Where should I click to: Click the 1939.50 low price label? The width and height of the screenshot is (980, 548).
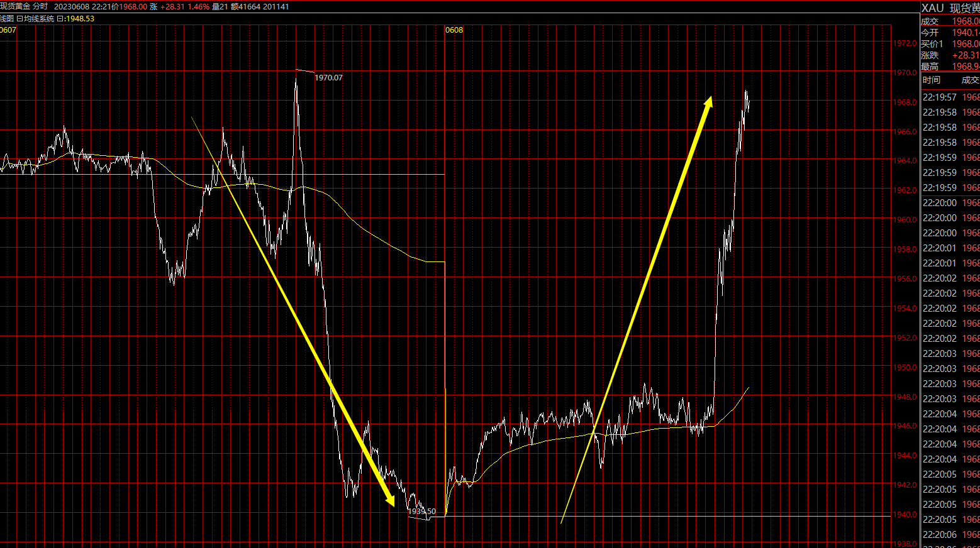(x=421, y=511)
